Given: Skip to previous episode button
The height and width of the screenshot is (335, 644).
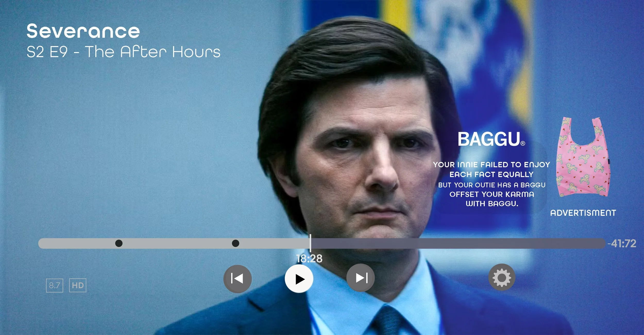Looking at the screenshot, I should 237,278.
